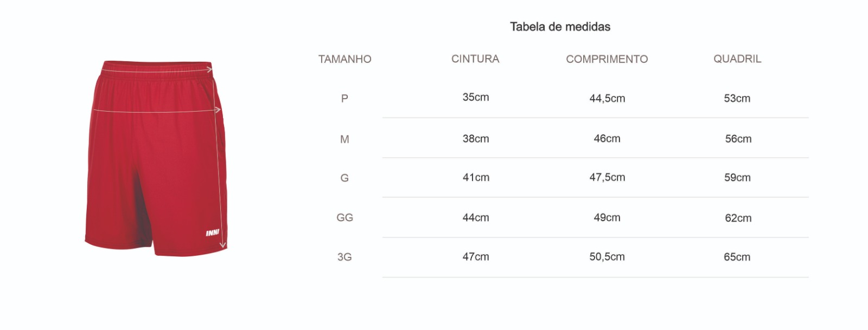Viewport: 868px width, 330px height.
Task: Click size M row label
Action: point(344,139)
